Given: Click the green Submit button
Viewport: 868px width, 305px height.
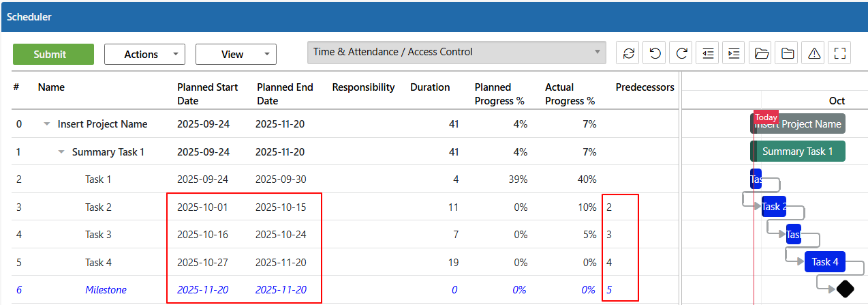Looking at the screenshot, I should point(53,55).
